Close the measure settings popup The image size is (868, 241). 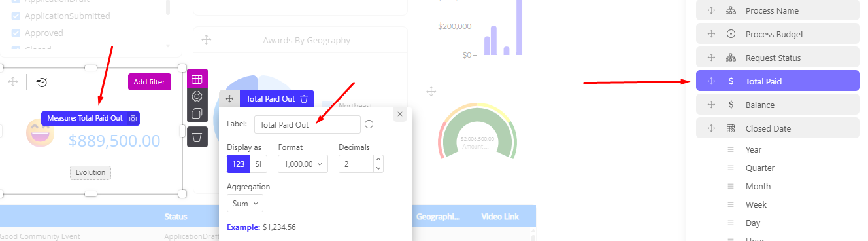click(x=400, y=114)
